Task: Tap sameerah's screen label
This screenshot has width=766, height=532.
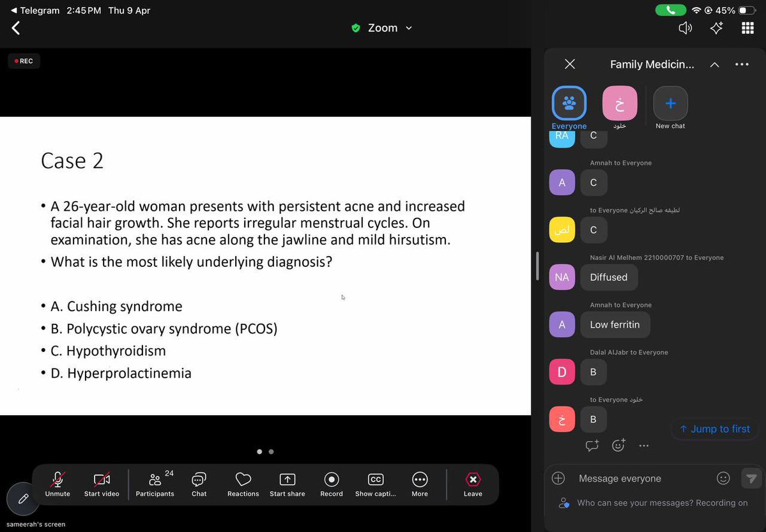Action: click(36, 524)
